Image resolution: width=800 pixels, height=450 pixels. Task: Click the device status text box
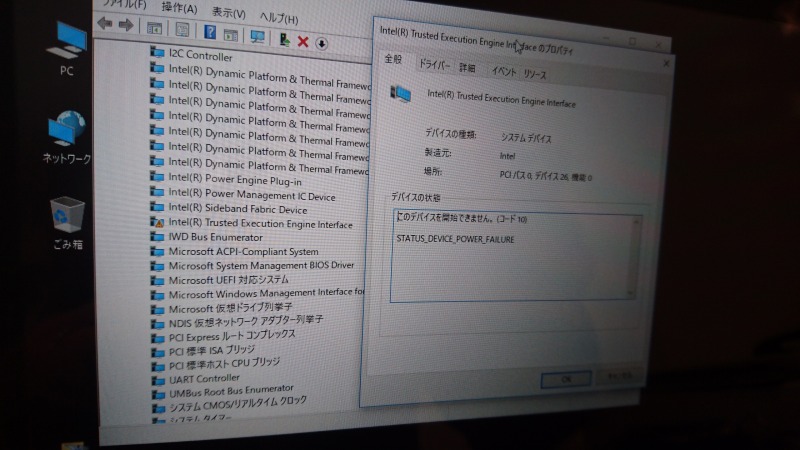516,257
